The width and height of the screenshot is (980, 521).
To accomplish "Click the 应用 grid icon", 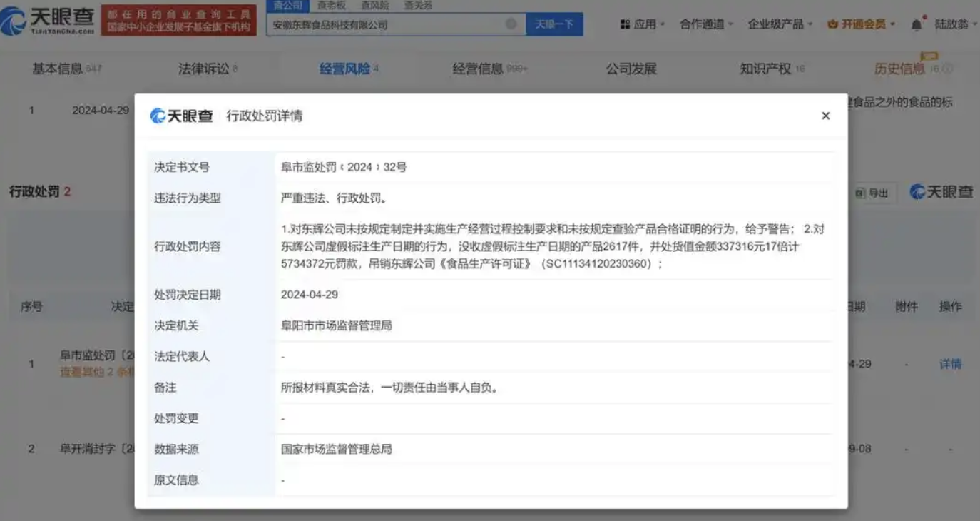I will (625, 24).
